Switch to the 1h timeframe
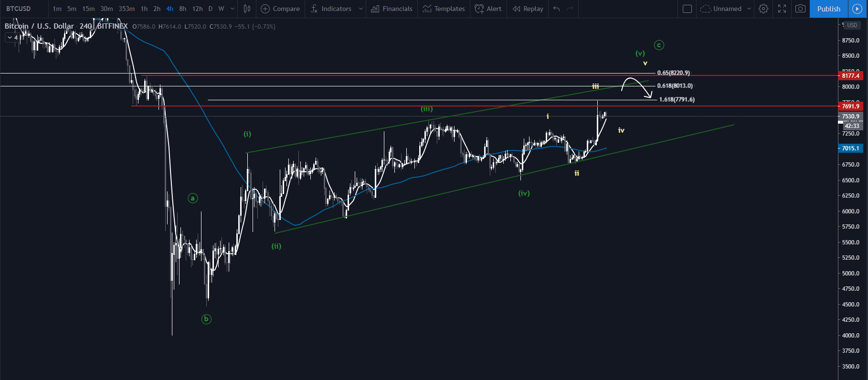The image size is (868, 380). point(144,9)
